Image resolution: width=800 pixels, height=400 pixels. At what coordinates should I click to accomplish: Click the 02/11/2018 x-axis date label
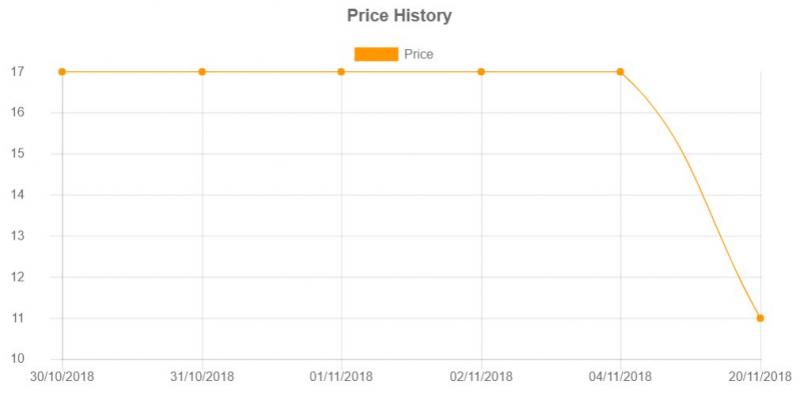point(481,377)
